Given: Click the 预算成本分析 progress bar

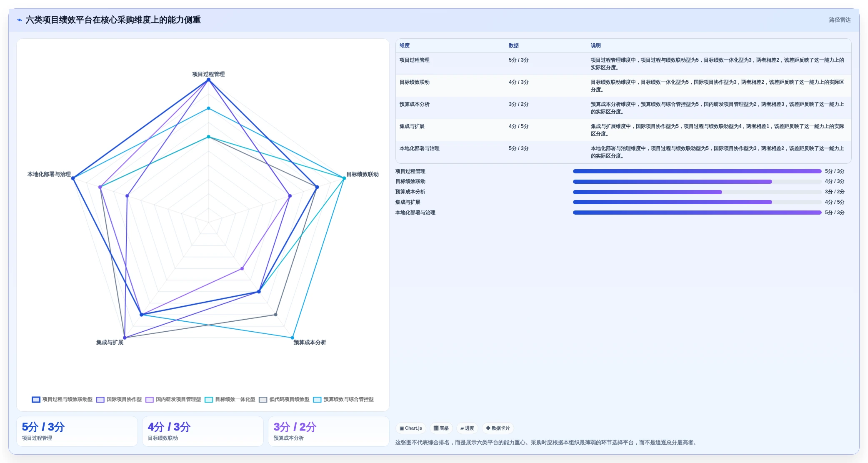Looking at the screenshot, I should click(x=697, y=192).
